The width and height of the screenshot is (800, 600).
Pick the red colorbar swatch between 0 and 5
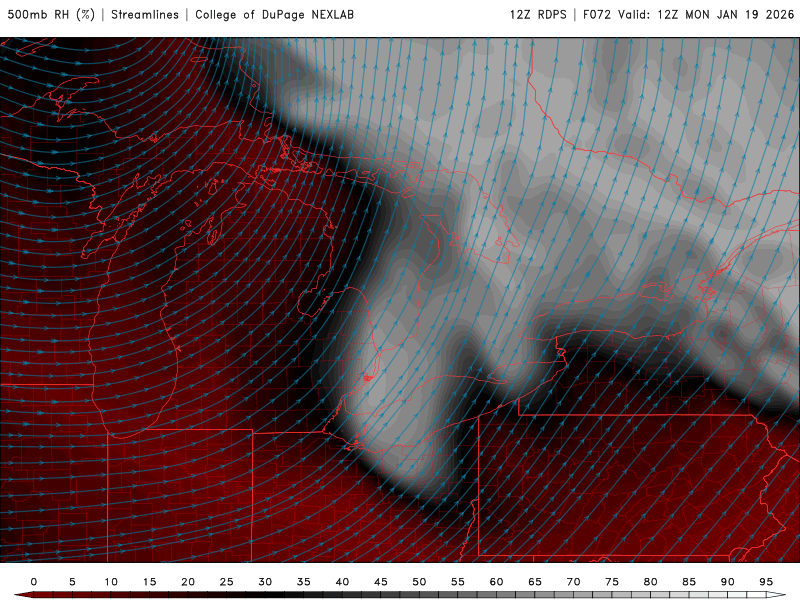pyautogui.click(x=53, y=595)
